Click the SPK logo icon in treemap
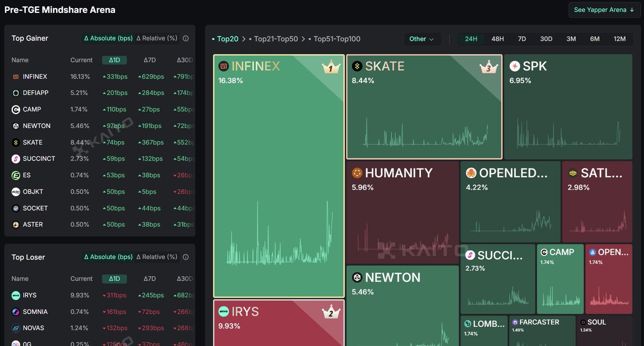Image resolution: width=644 pixels, height=346 pixels. point(515,67)
